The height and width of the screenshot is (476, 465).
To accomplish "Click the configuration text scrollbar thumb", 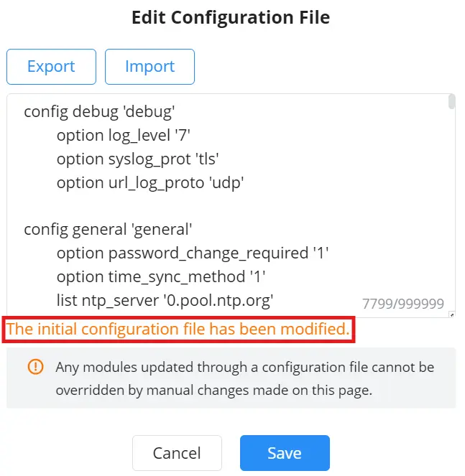I will [451, 101].
